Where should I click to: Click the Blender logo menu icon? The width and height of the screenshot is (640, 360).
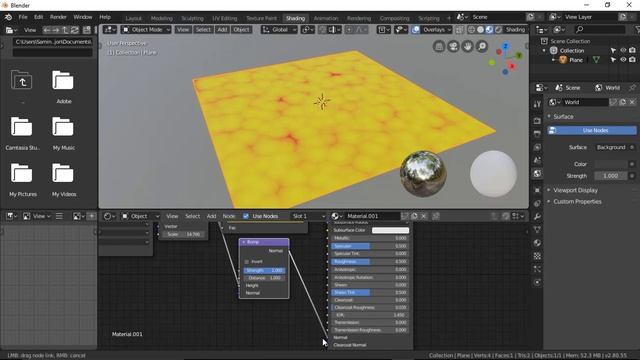[8, 17]
